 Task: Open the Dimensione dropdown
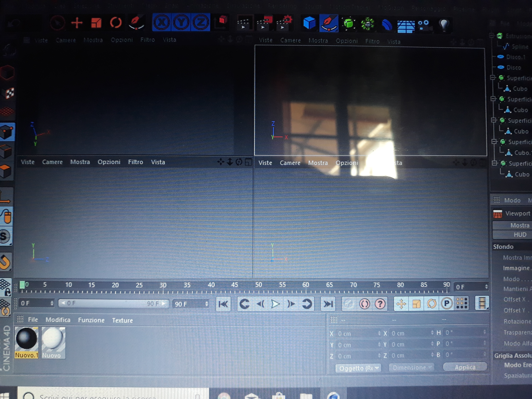pyautogui.click(x=411, y=368)
